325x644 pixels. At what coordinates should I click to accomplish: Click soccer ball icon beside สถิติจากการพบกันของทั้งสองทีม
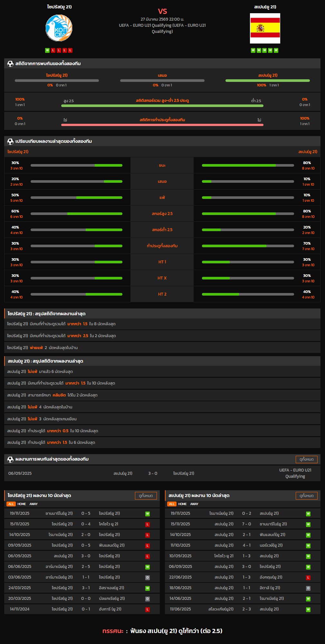coord(10,64)
